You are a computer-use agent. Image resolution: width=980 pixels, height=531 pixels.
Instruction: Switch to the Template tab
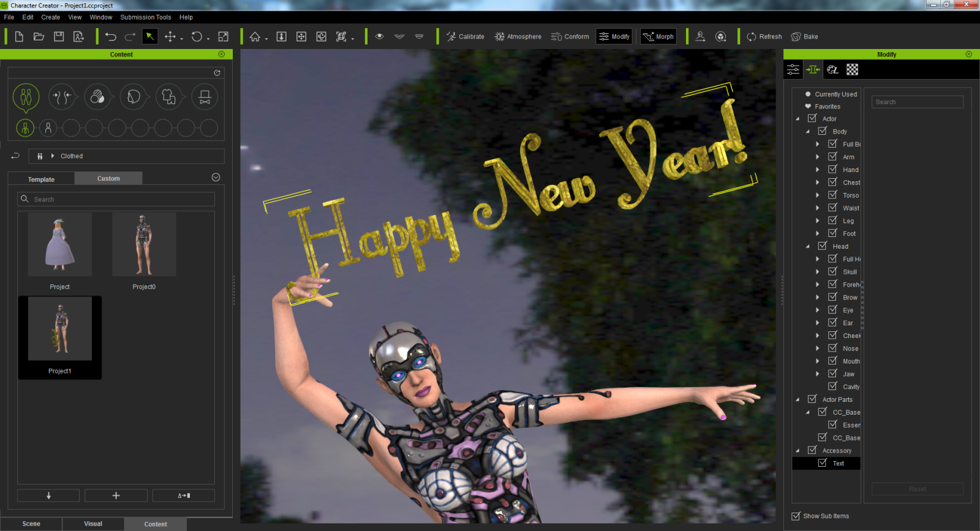41,179
